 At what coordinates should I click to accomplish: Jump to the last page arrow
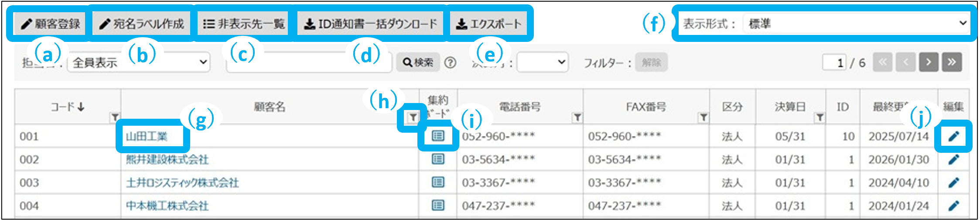[951, 62]
